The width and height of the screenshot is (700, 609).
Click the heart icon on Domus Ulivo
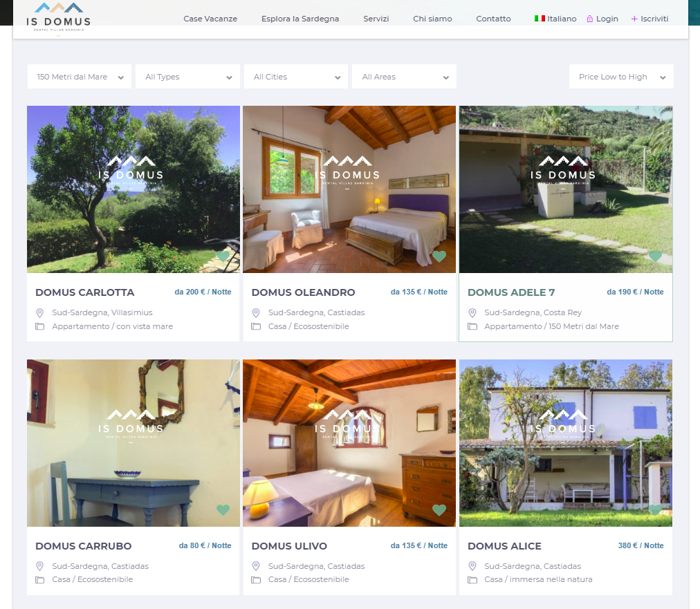point(439,509)
